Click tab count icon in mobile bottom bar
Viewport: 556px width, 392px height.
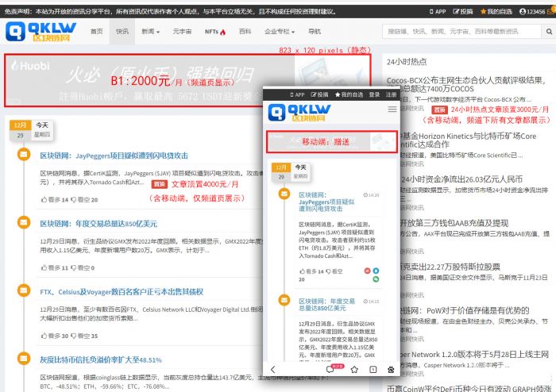(373, 369)
